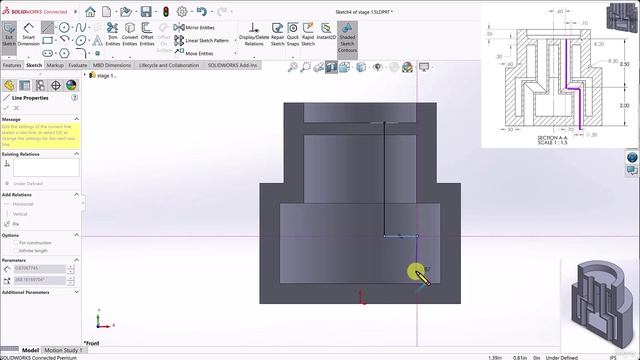
Task: Open the DimXpertManager panel tab
Action: pos(56,85)
